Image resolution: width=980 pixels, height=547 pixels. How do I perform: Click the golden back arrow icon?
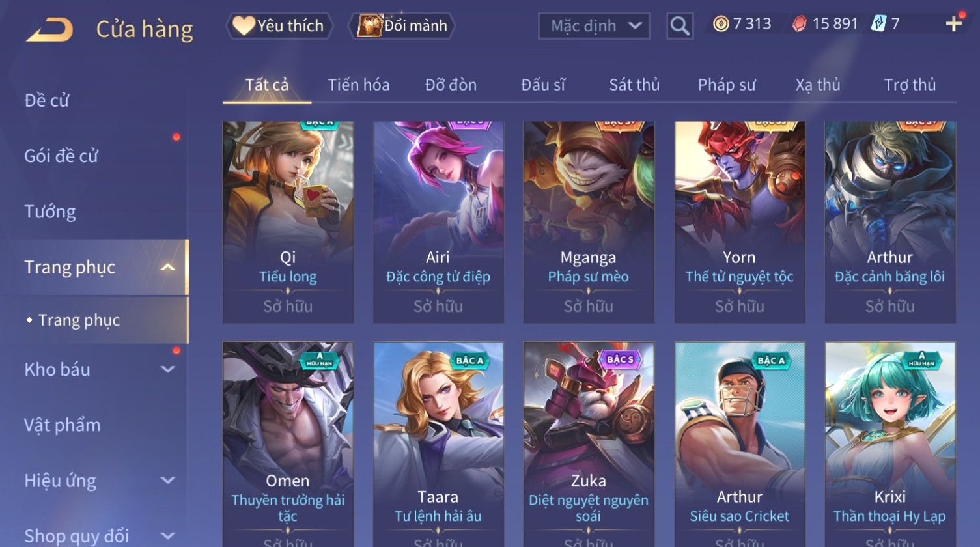coord(49,29)
